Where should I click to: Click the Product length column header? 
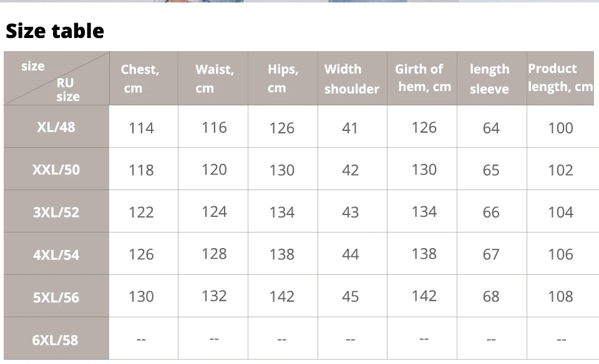click(560, 78)
